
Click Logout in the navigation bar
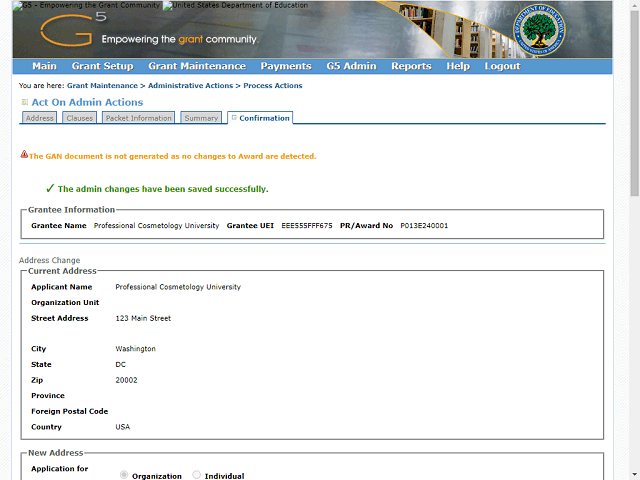coord(502,66)
